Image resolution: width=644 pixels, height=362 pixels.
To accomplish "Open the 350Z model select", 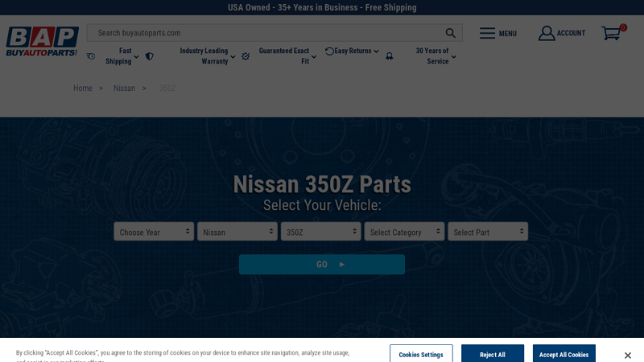I will (x=320, y=232).
